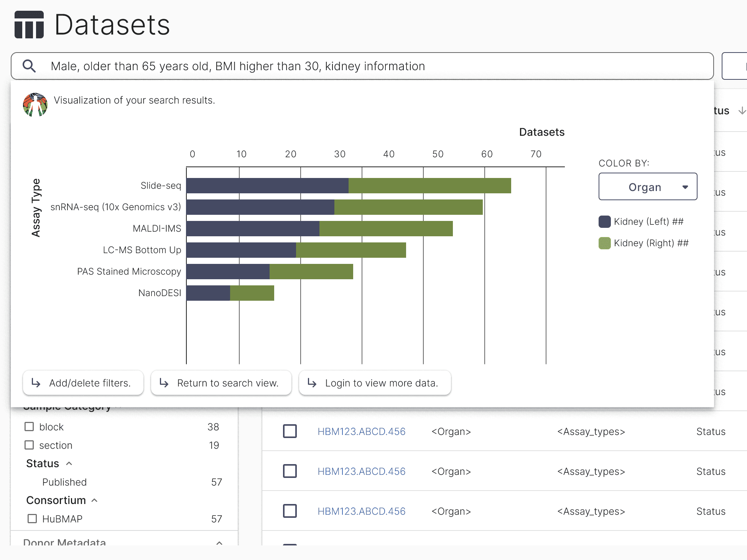The image size is (747, 560).
Task: Collapse the Donor Metadata panel chevron
Action: [219, 543]
